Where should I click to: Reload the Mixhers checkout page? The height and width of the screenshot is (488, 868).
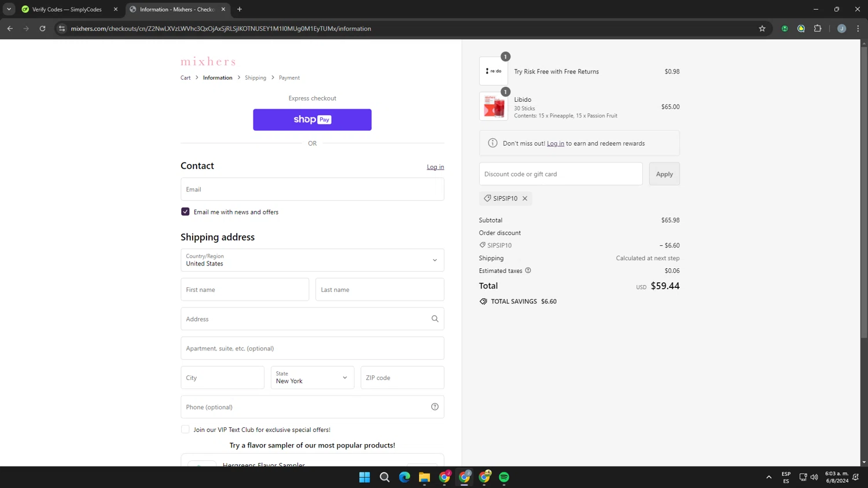(42, 28)
